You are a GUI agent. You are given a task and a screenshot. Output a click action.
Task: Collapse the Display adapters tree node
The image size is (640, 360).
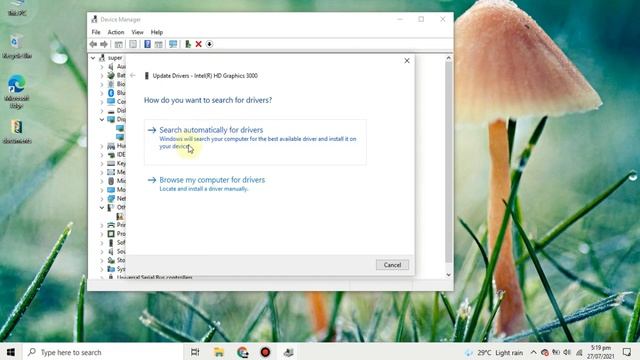coord(102,120)
